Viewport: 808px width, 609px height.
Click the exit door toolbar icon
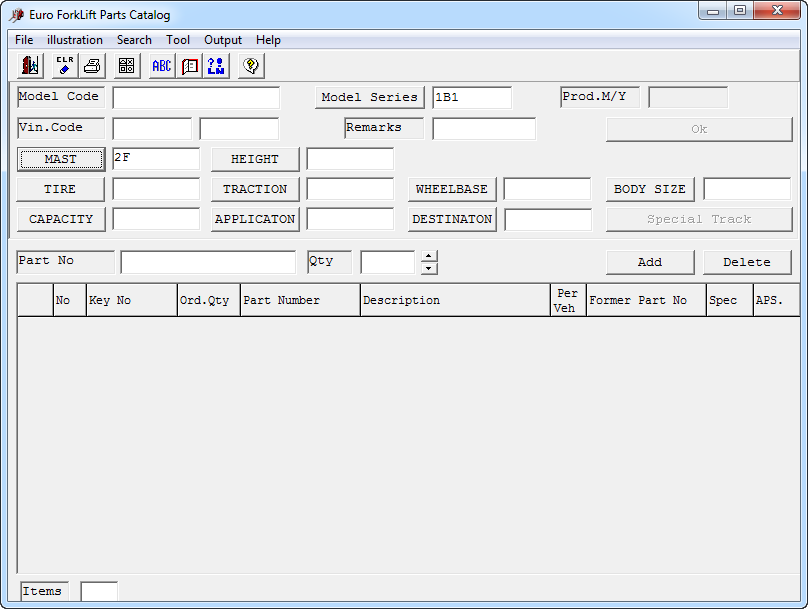pyautogui.click(x=30, y=66)
